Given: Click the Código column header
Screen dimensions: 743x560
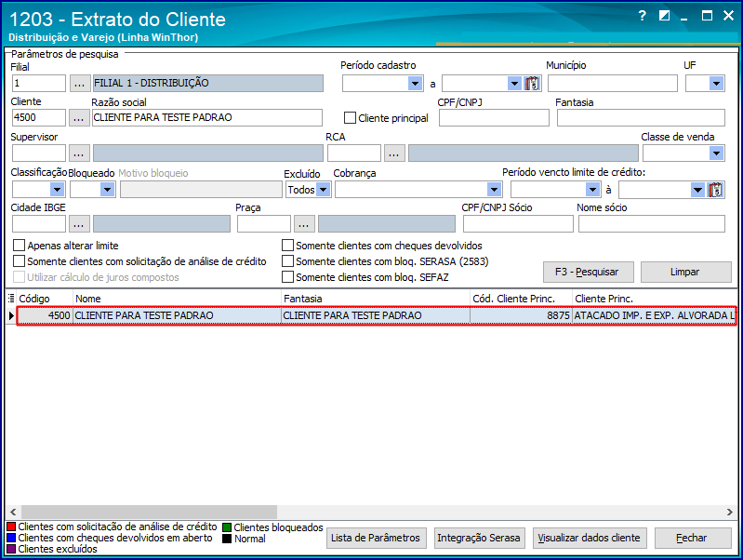Looking at the screenshot, I should click(x=45, y=299).
